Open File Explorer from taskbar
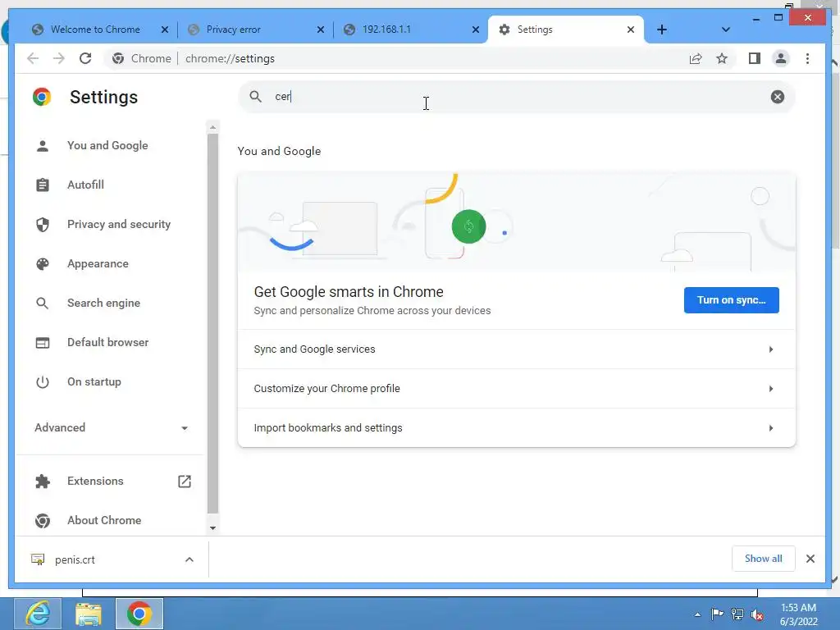This screenshot has width=840, height=630. pyautogui.click(x=89, y=614)
